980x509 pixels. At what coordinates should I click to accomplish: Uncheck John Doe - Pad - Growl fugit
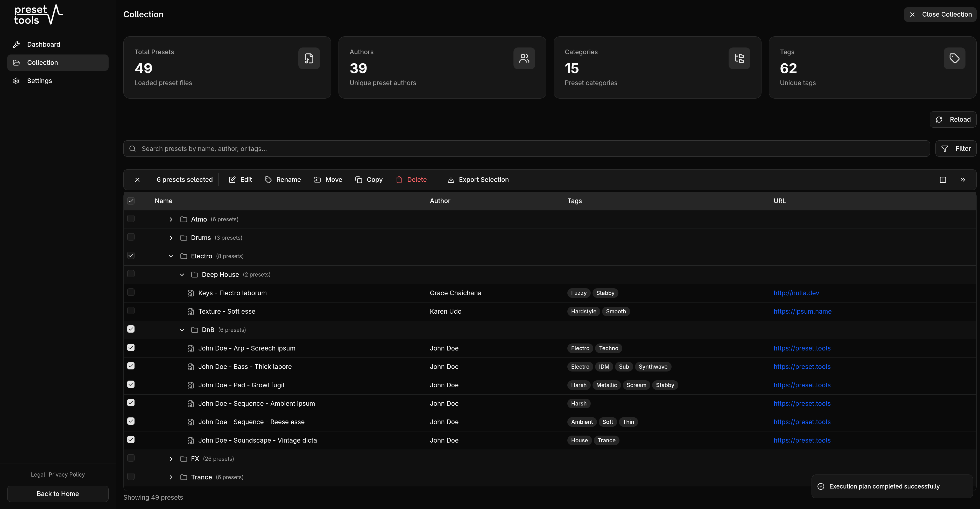(131, 384)
